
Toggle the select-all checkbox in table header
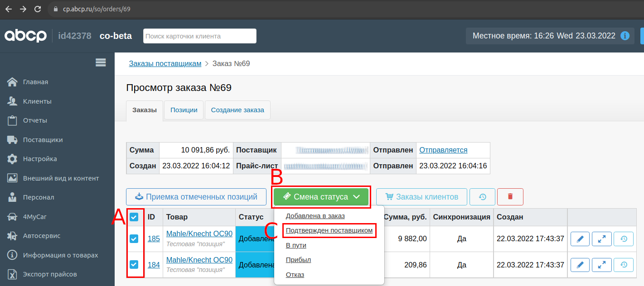pos(134,217)
